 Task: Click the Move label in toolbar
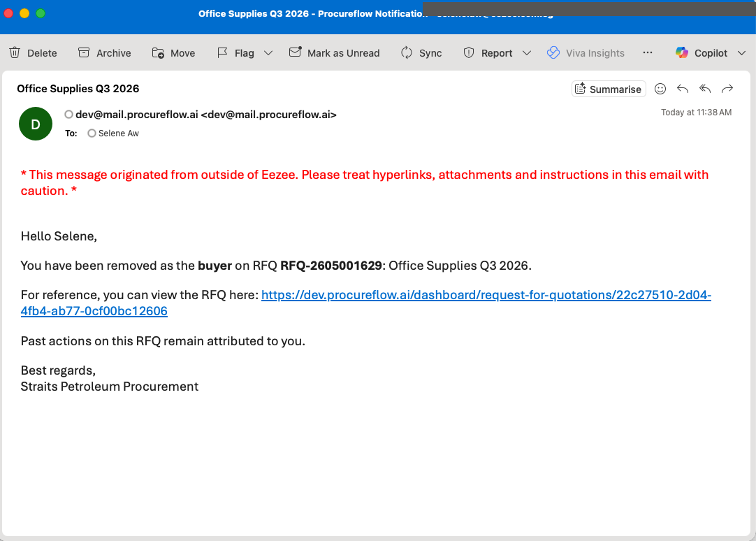point(183,53)
